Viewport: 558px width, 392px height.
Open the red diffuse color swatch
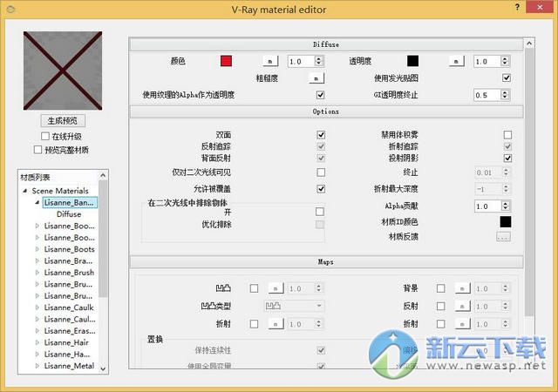tap(226, 61)
